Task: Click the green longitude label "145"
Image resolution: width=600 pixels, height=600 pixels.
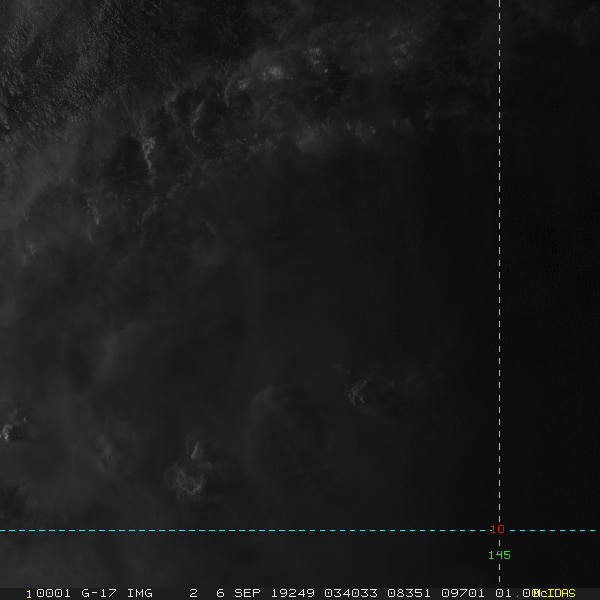Action: point(499,555)
